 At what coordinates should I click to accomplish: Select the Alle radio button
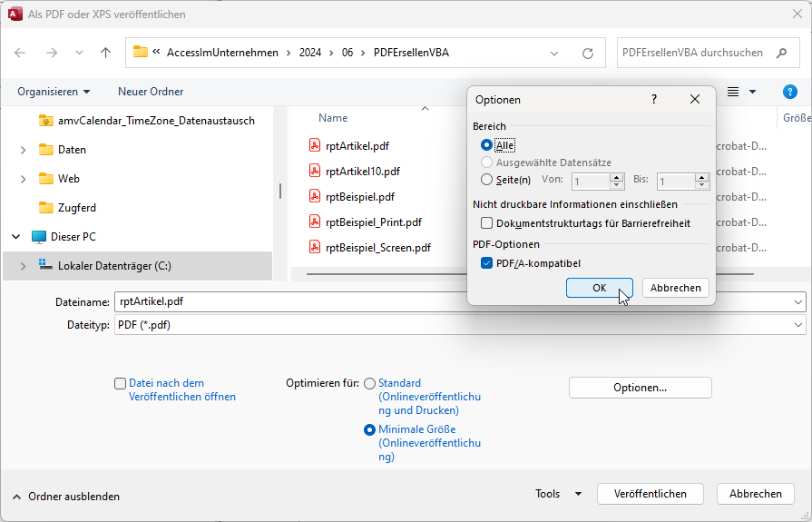click(486, 145)
